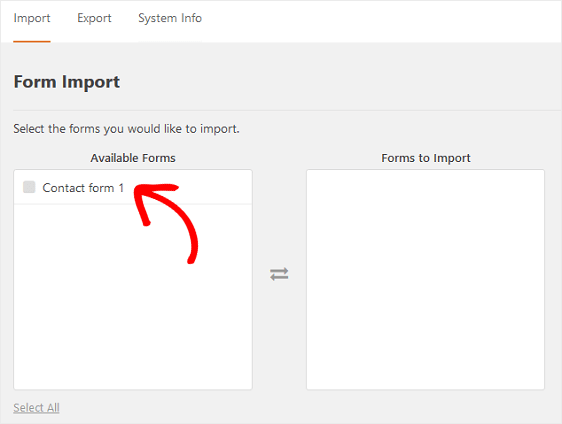Click the Contact form 1 label text
The width and height of the screenshot is (562, 424).
click(x=83, y=188)
